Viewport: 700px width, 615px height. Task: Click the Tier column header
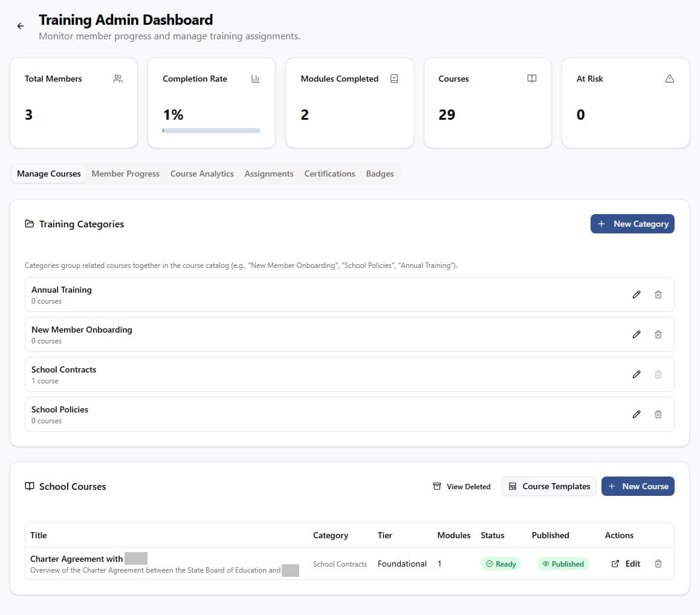pyautogui.click(x=385, y=535)
